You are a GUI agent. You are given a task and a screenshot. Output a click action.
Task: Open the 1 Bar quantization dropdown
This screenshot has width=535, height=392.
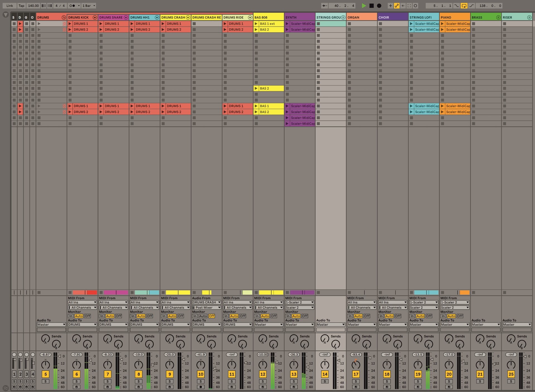(89, 6)
